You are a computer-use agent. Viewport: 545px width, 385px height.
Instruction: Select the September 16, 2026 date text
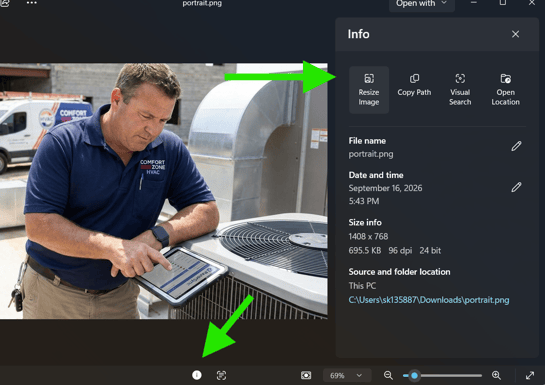(x=385, y=188)
